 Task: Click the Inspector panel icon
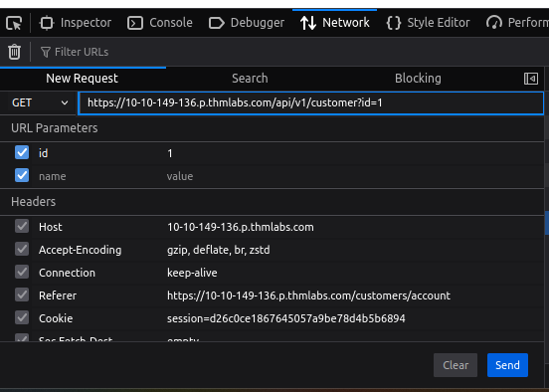tap(46, 23)
